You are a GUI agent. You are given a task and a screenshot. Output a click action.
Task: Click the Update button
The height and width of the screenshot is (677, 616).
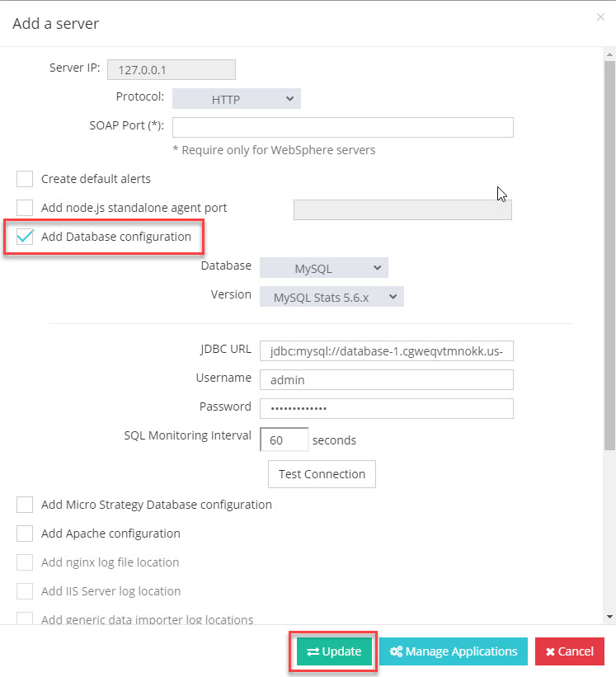click(x=334, y=651)
